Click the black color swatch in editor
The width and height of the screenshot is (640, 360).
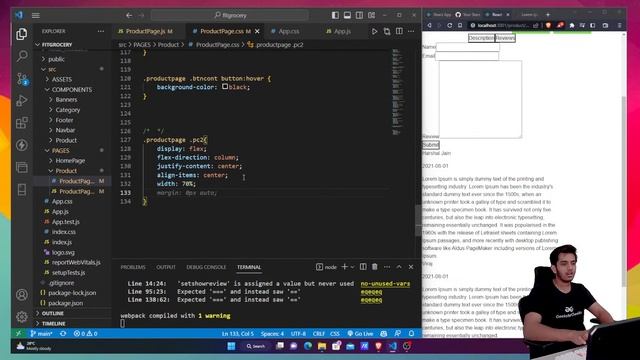225,87
